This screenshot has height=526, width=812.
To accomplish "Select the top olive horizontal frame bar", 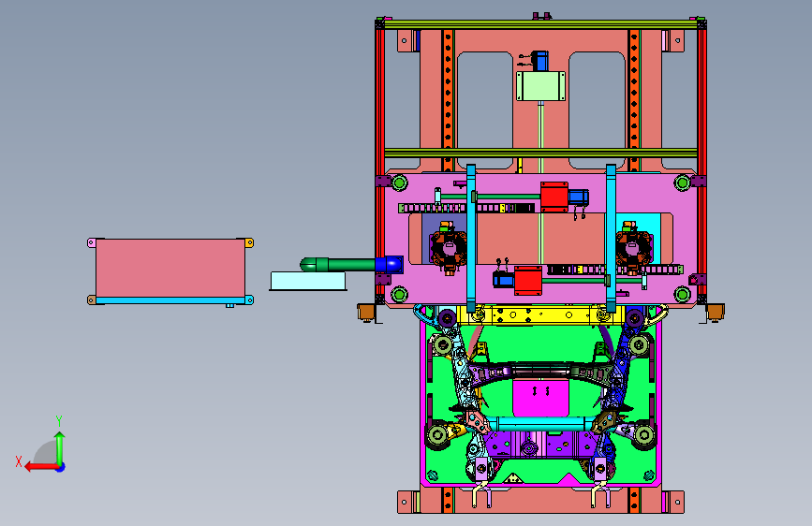I will (540, 24).
